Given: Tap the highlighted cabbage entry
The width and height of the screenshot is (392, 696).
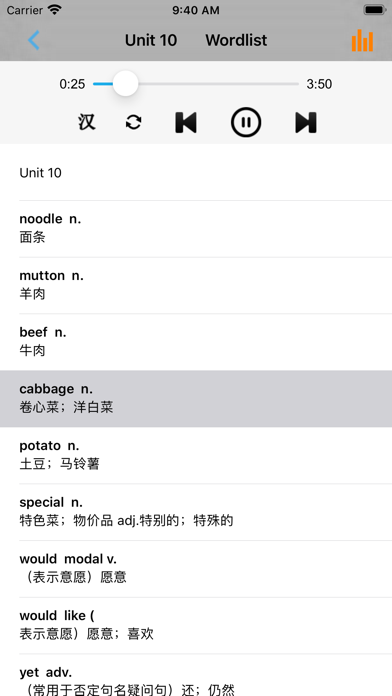Looking at the screenshot, I should click(196, 399).
